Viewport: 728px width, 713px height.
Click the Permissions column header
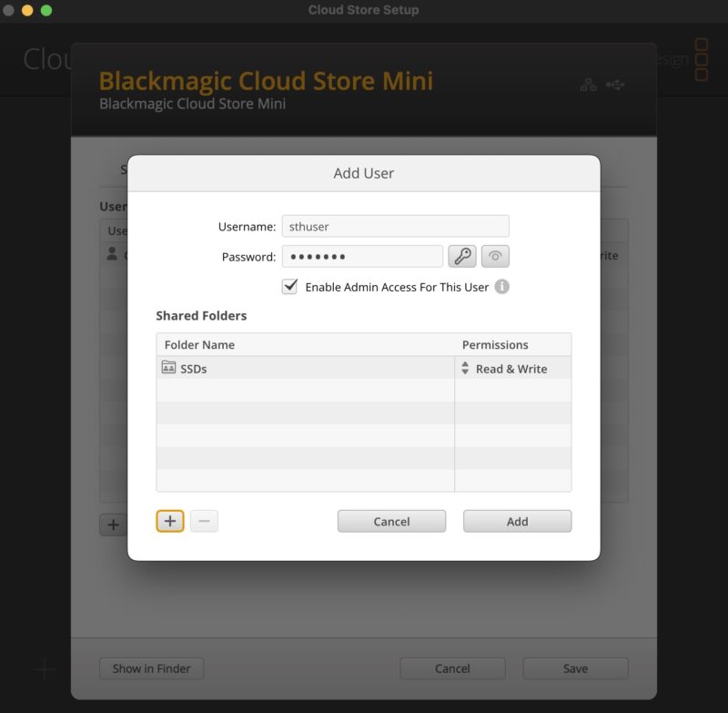pos(496,344)
